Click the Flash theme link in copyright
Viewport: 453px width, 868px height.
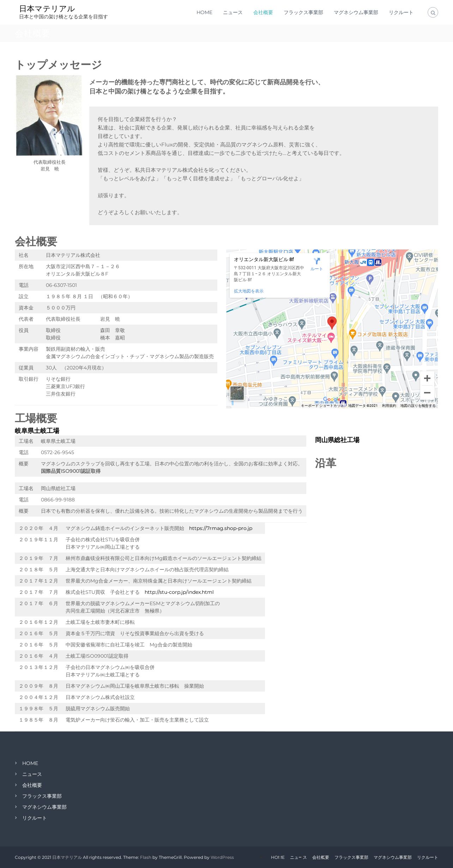click(x=145, y=857)
